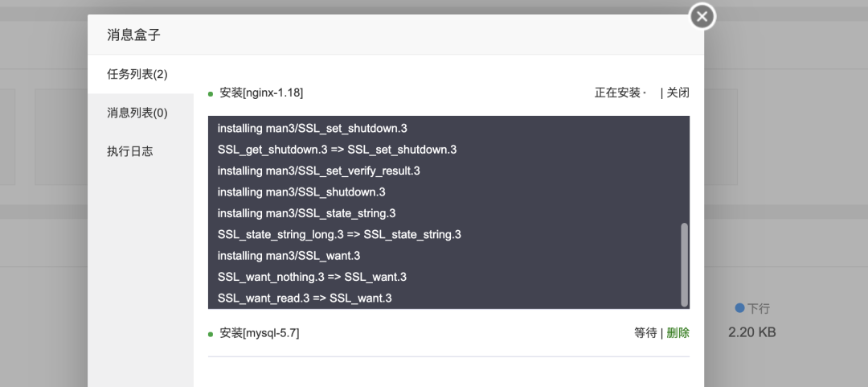Image resolution: width=868 pixels, height=387 pixels.
Task: Delete the waiting mysql-5.7 task via 删除
Action: [x=678, y=333]
